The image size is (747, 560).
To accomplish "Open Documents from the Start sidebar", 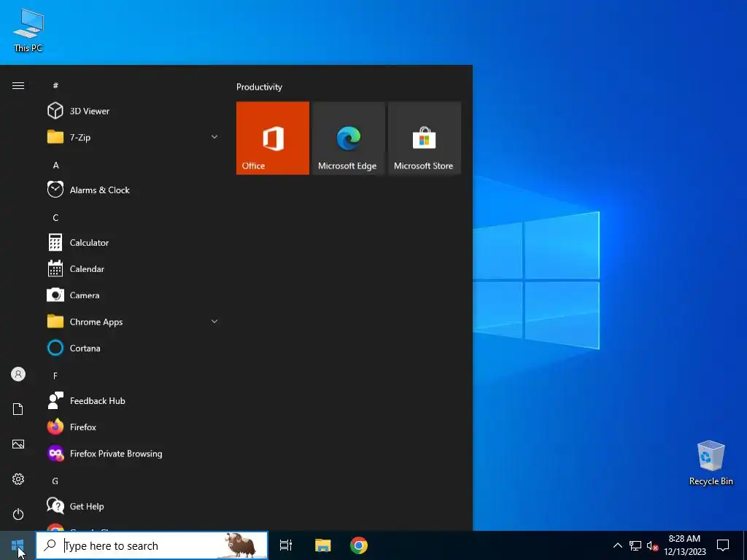I will click(18, 409).
